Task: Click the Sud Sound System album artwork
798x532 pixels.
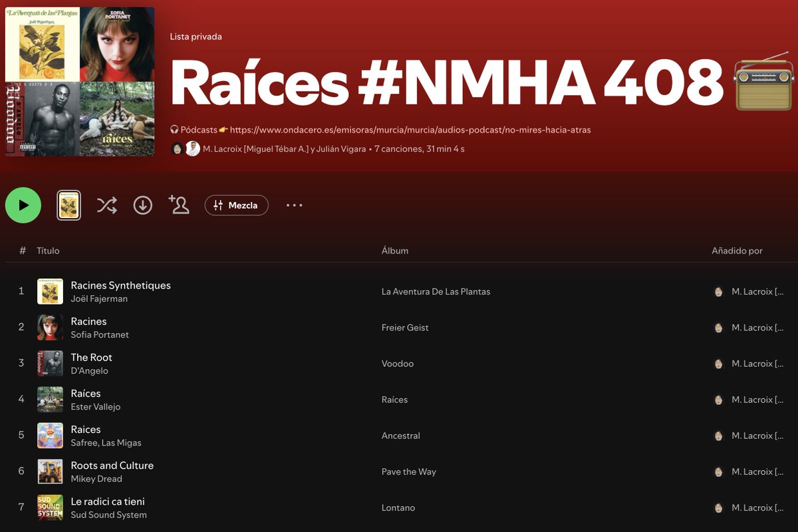Action: [x=50, y=507]
